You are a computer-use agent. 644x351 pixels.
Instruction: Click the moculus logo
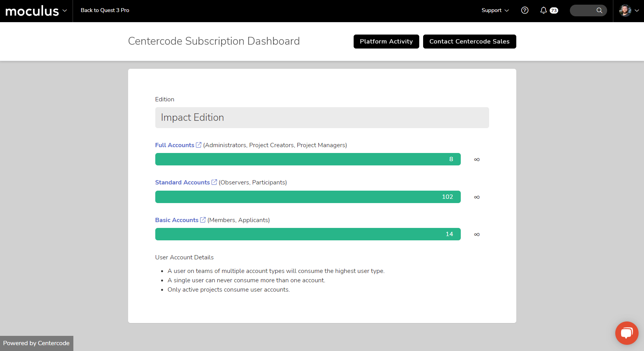point(32,11)
